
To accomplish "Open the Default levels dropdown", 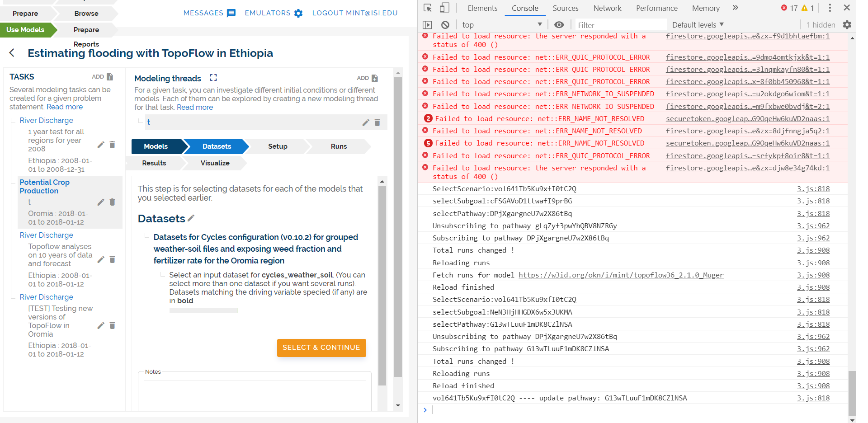I will pyautogui.click(x=697, y=24).
